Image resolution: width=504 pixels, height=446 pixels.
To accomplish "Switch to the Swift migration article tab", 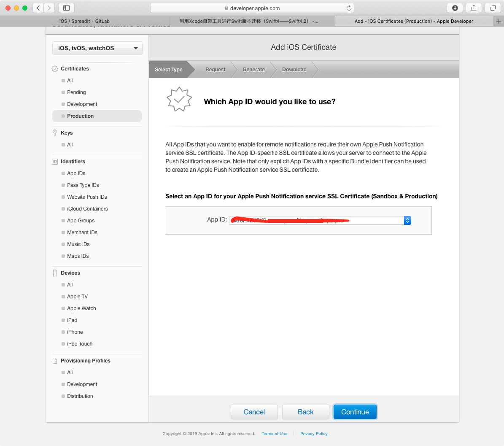I will [249, 21].
